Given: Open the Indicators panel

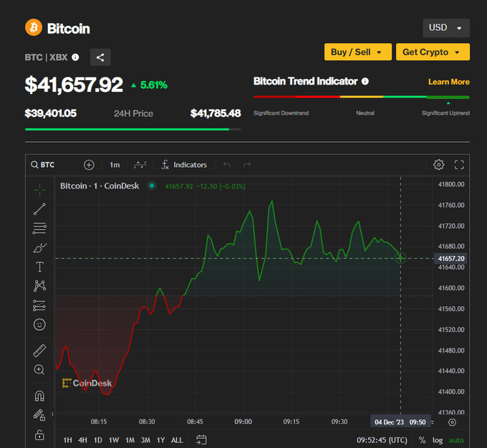Looking at the screenshot, I should (184, 165).
